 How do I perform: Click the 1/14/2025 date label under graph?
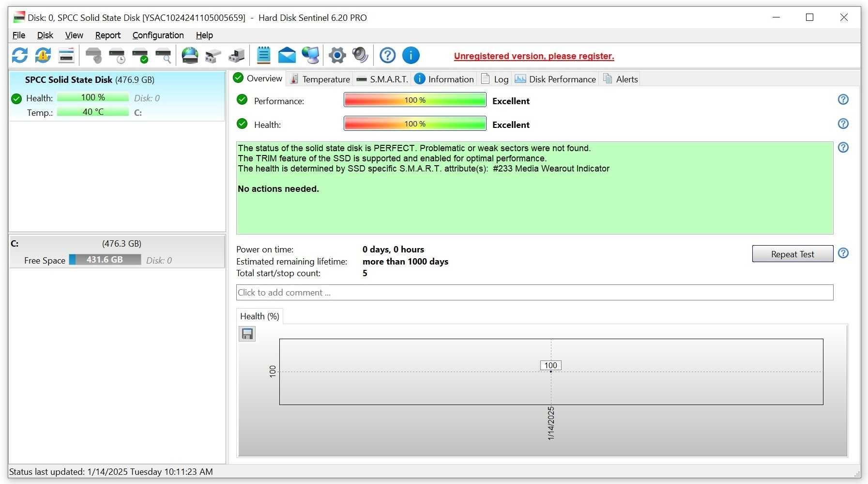(551, 423)
